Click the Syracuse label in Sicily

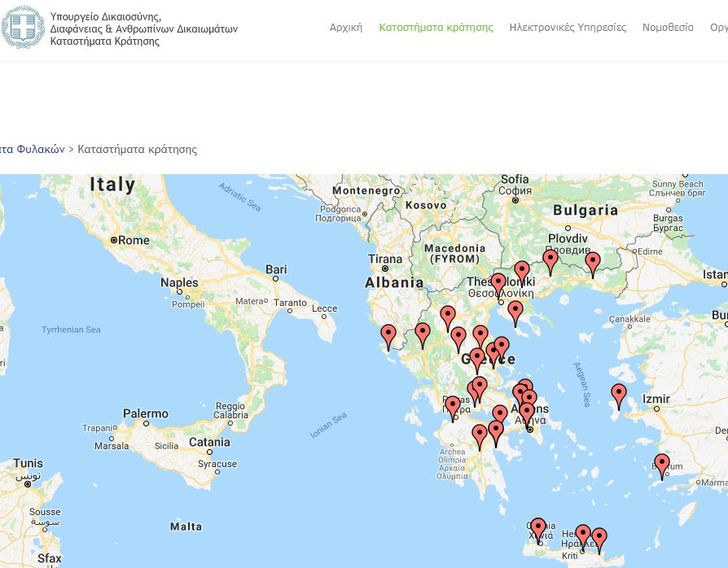point(217,464)
